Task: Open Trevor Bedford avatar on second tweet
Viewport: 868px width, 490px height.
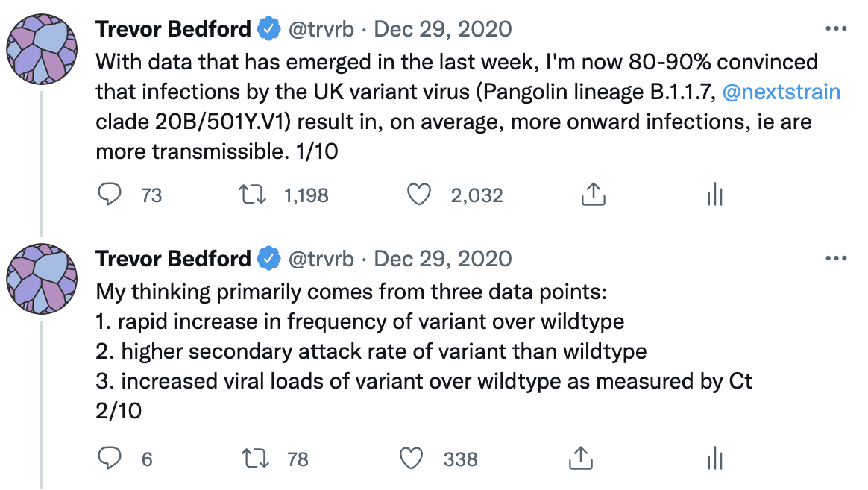Action: (42, 276)
